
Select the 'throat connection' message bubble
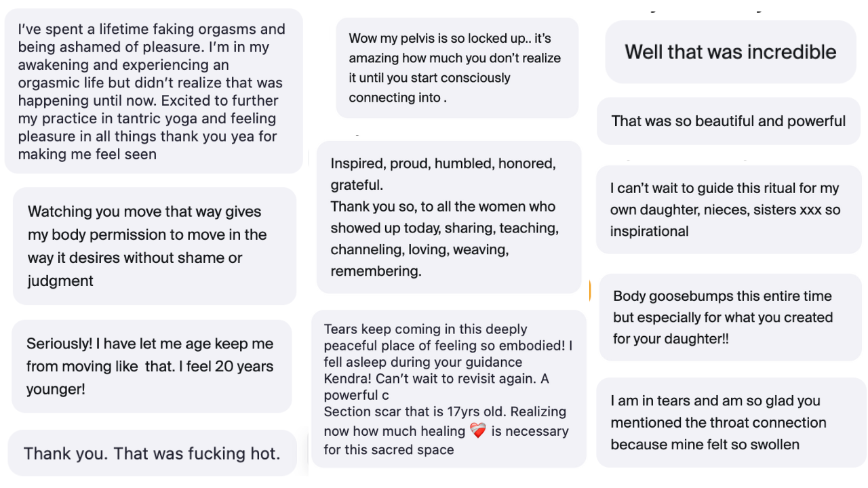point(730,423)
